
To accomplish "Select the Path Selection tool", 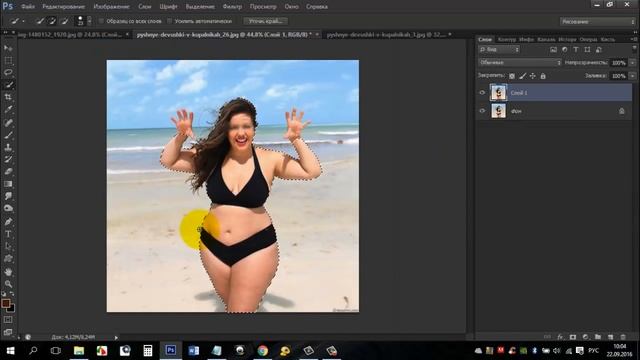I will (x=8, y=246).
